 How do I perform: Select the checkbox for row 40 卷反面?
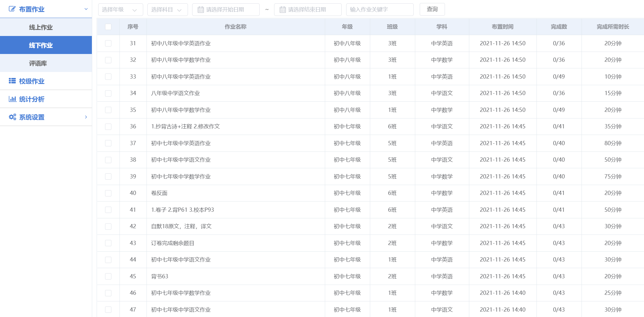(x=108, y=193)
